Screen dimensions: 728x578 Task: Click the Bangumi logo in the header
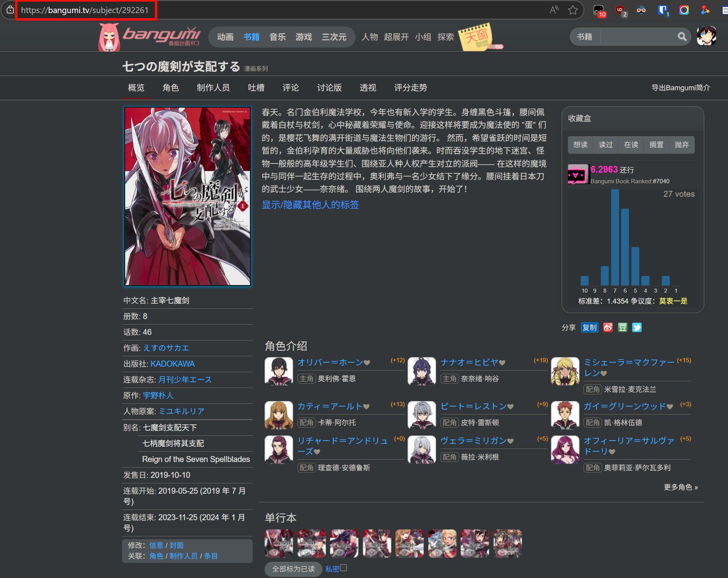(150, 37)
